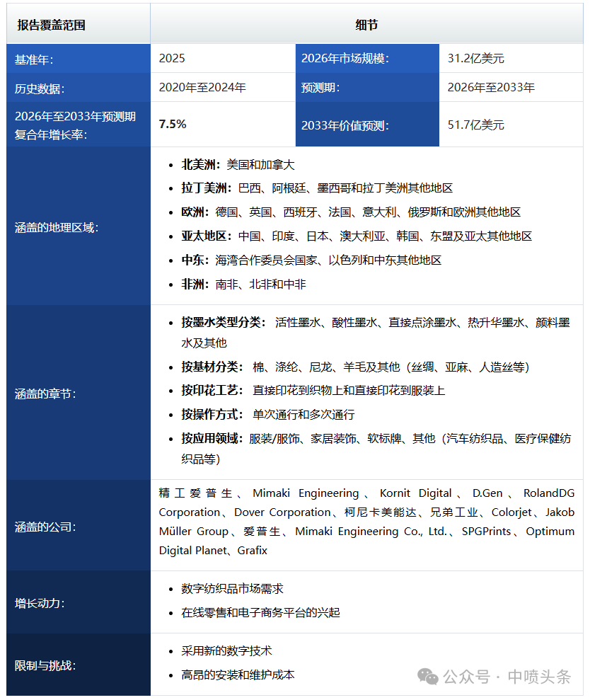Click the 公众号 · 中喷头条 watermark text
The image size is (590, 700).
(507, 677)
